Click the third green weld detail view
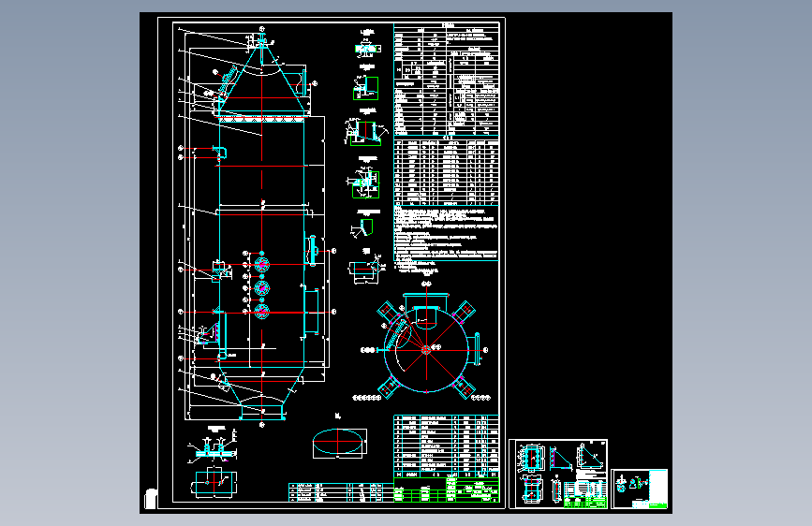The height and width of the screenshot is (526, 812). point(365,133)
